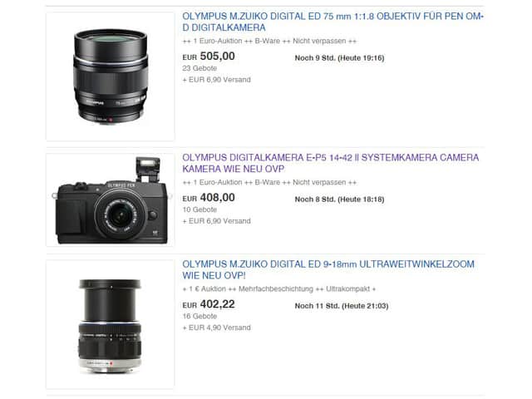Viewport: 532px width, 399px height.
Task: Click the EUR 4,90 Versand shipping text
Action: [216, 328]
